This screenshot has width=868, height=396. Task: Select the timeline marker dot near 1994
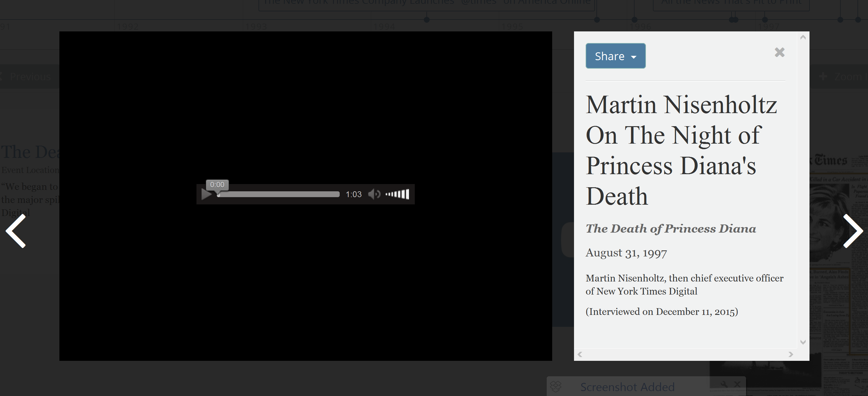[427, 19]
